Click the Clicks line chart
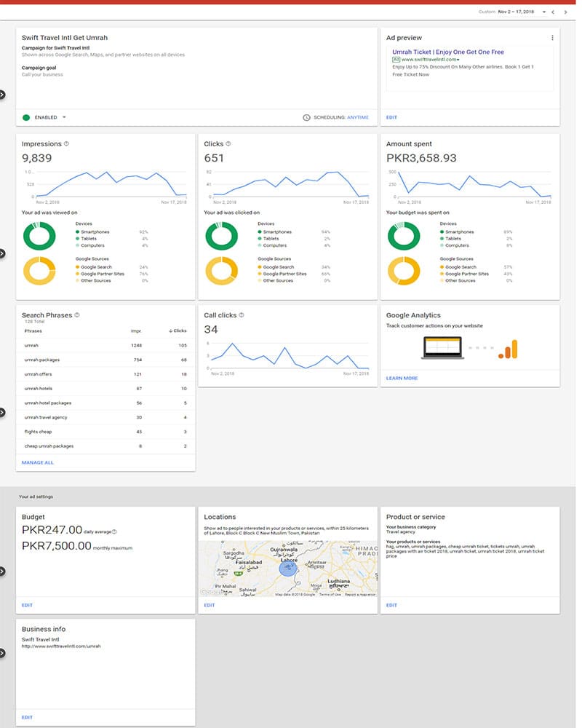Image resolution: width=582 pixels, height=728 pixels. point(290,184)
